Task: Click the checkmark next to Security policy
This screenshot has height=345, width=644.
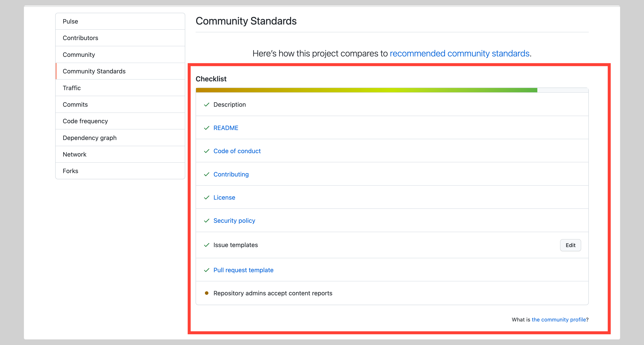Action: pyautogui.click(x=207, y=221)
